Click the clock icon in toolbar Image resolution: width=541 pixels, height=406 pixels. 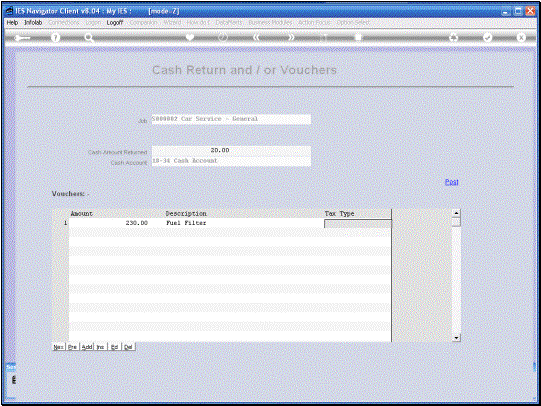coord(223,37)
